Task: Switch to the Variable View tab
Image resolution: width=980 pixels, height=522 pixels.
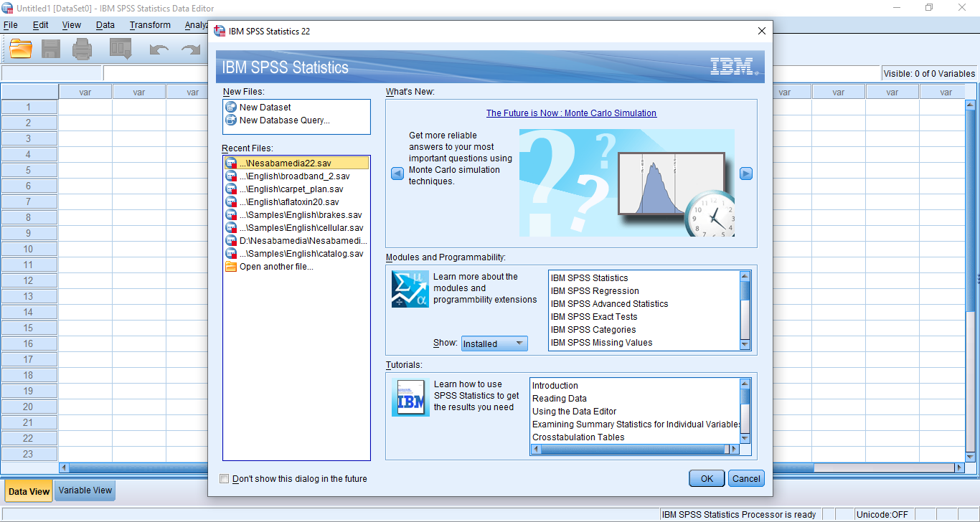Action: click(85, 490)
